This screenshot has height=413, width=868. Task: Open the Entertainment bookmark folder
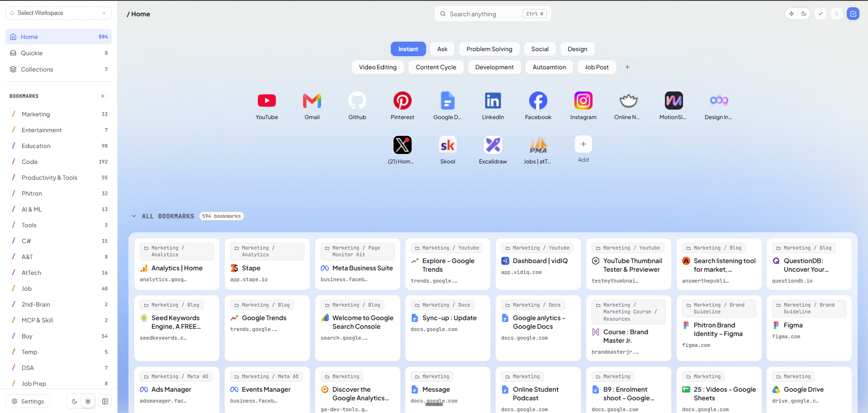(58, 130)
